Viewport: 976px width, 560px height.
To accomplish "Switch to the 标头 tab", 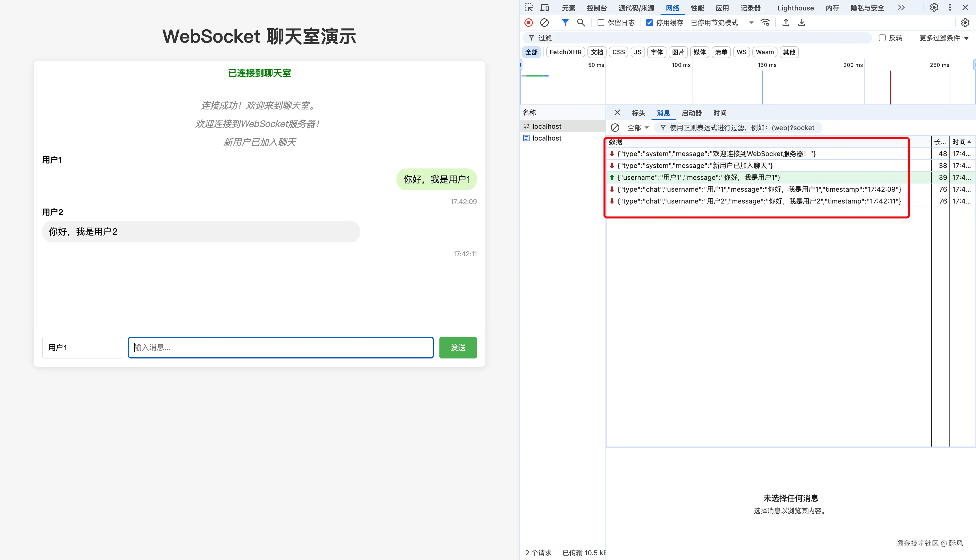I will (x=638, y=113).
